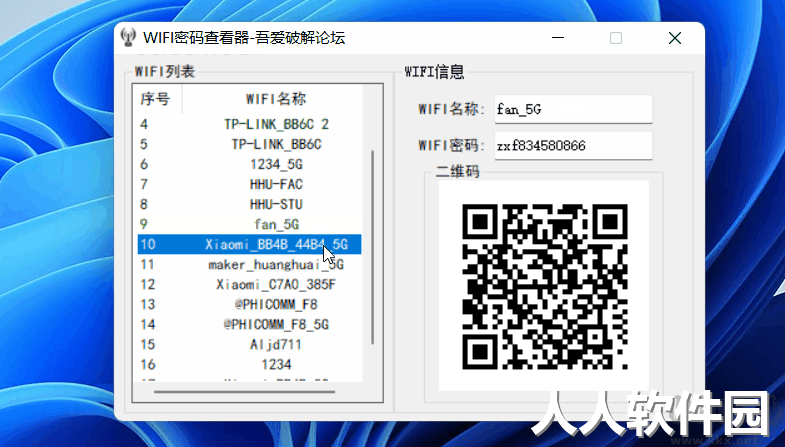
Task: Click the vertical scrollbar of WIFI list
Action: (x=372, y=247)
